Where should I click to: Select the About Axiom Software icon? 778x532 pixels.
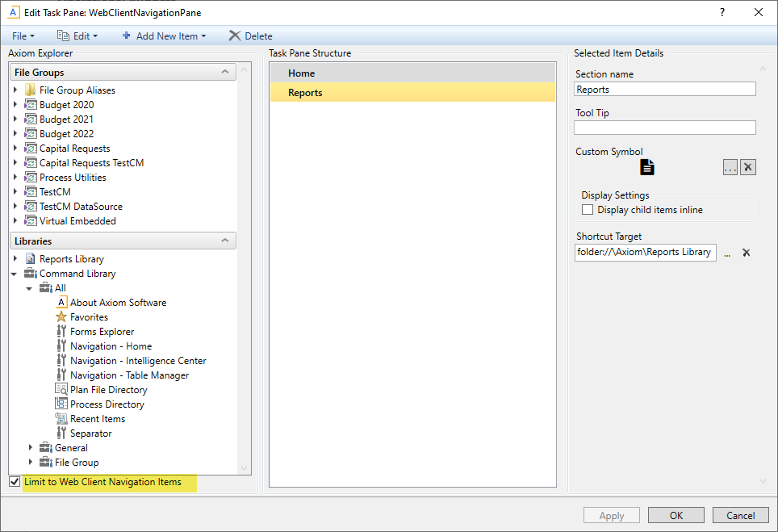[x=61, y=303]
